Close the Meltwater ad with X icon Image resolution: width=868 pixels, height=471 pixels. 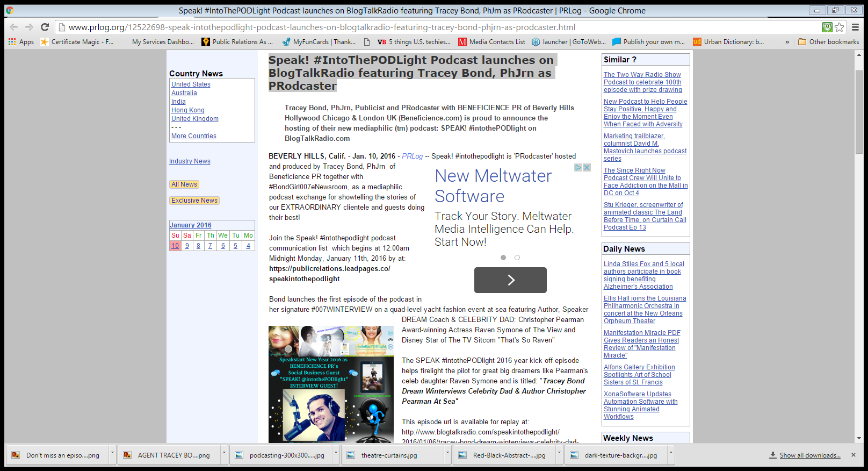[587, 168]
